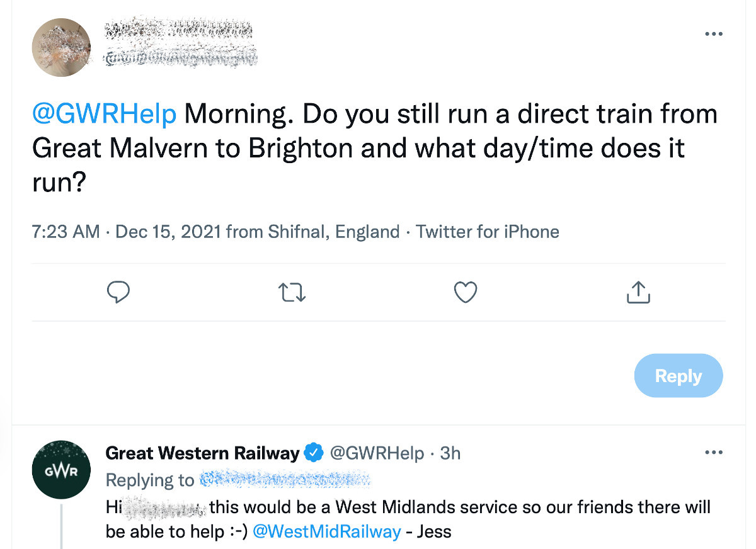Open the @WestMidRailway mention link
Screen dimensions: 756x549
(x=326, y=531)
